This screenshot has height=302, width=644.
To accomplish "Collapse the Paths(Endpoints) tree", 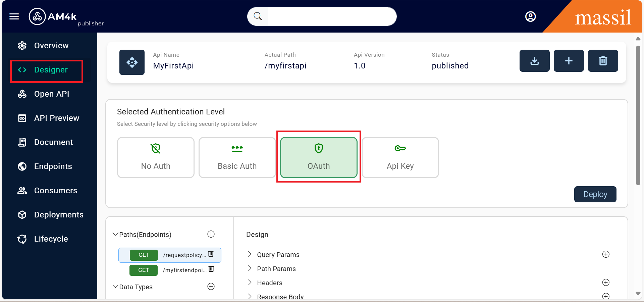I will click(x=115, y=234).
